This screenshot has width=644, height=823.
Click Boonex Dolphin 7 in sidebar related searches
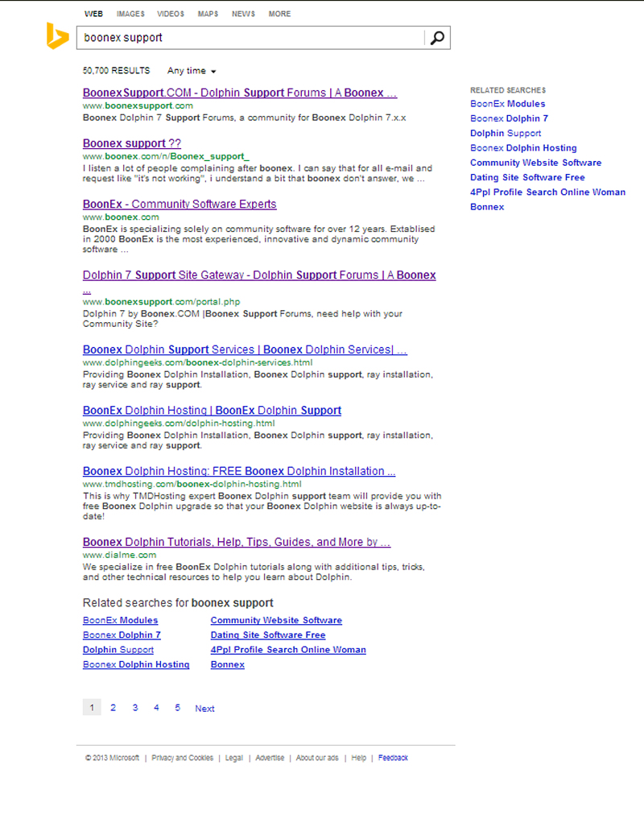click(x=509, y=118)
